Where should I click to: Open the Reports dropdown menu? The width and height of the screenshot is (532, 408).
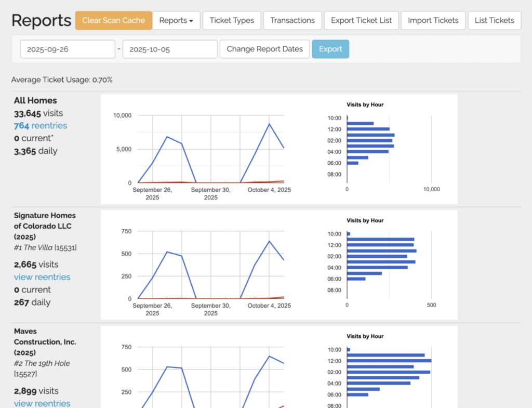click(176, 21)
